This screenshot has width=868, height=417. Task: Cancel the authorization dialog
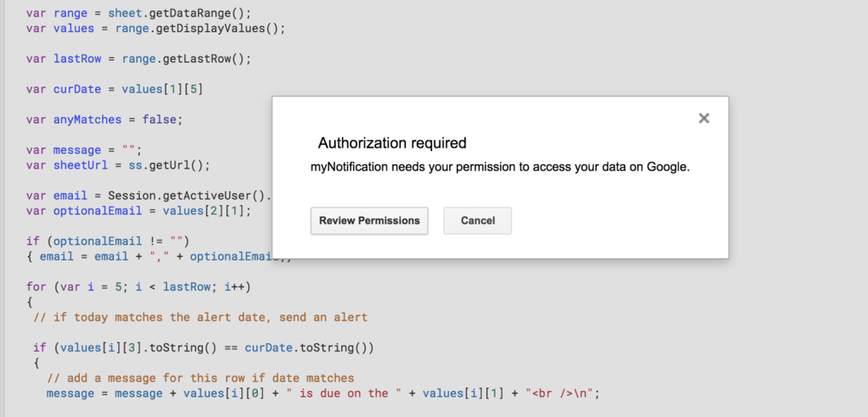pos(477,221)
